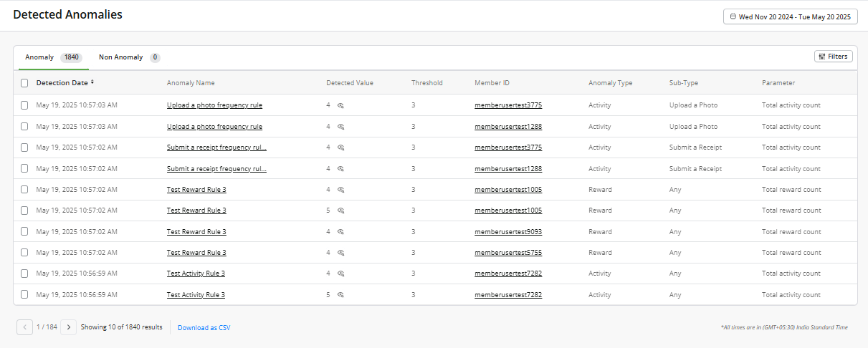Check the Submit a receipt row for memberusertest3775

pyautogui.click(x=24, y=148)
